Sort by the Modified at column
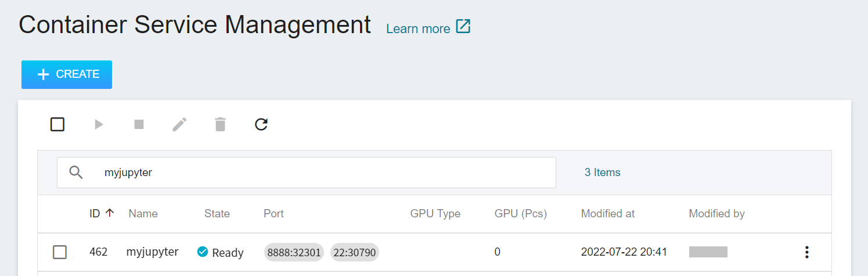Screen dimensions: 868x276 pyautogui.click(x=607, y=214)
